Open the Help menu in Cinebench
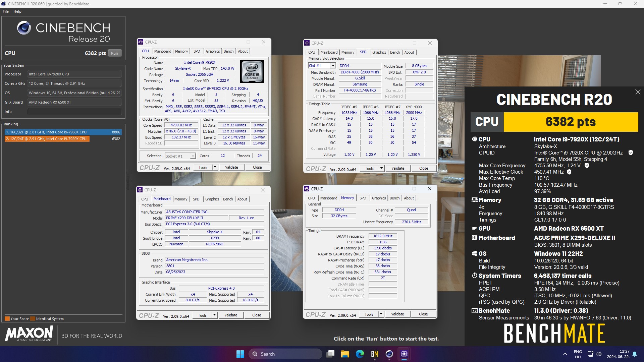 click(x=17, y=11)
